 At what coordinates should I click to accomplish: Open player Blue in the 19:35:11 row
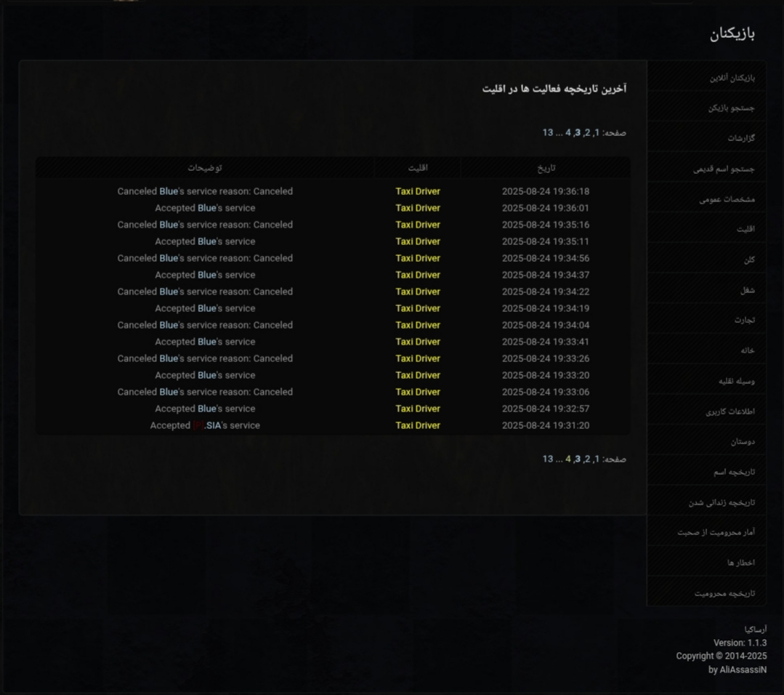pos(207,241)
